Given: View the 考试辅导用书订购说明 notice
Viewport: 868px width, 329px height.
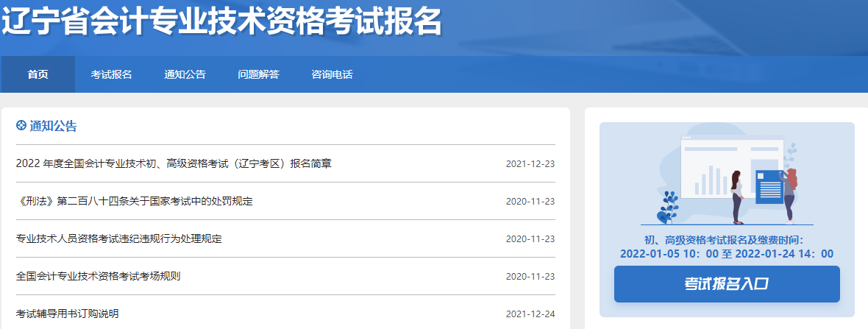Looking at the screenshot, I should pyautogui.click(x=67, y=314).
